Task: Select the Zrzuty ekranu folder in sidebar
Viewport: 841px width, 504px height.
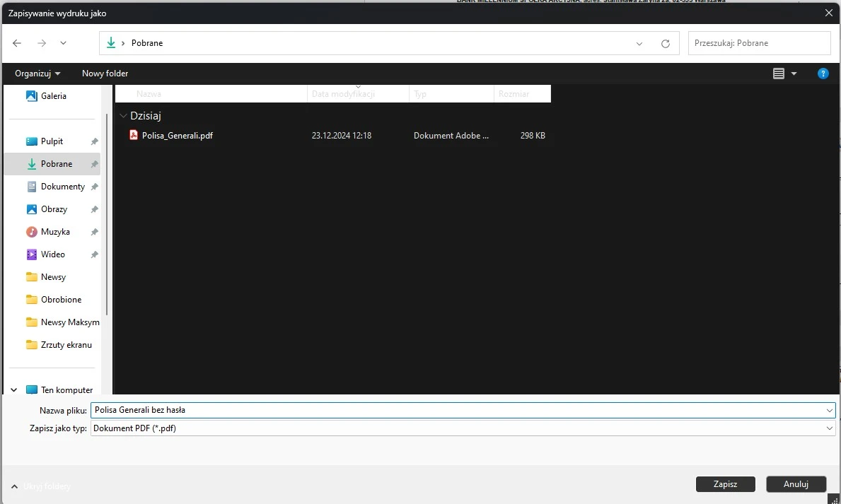Action: 66,345
